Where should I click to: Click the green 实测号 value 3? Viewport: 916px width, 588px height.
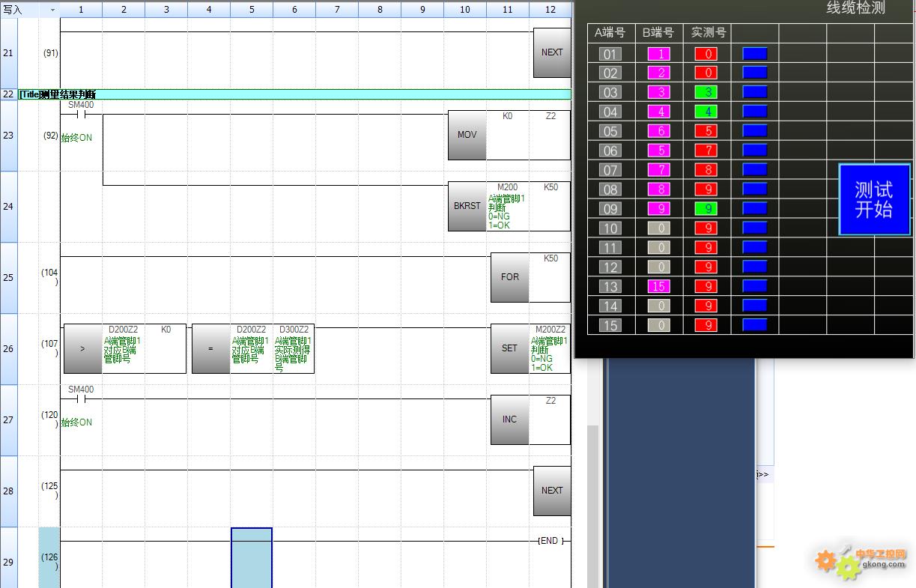coord(706,92)
